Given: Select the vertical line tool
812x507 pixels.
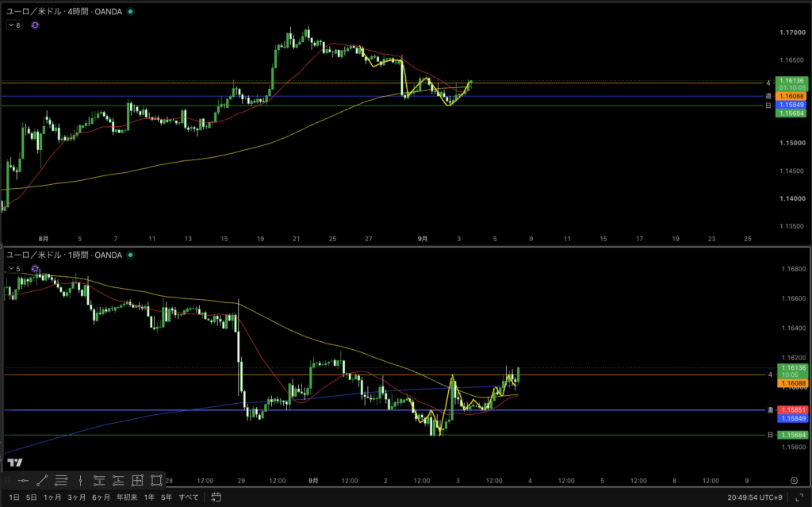Looking at the screenshot, I should pyautogui.click(x=80, y=481).
